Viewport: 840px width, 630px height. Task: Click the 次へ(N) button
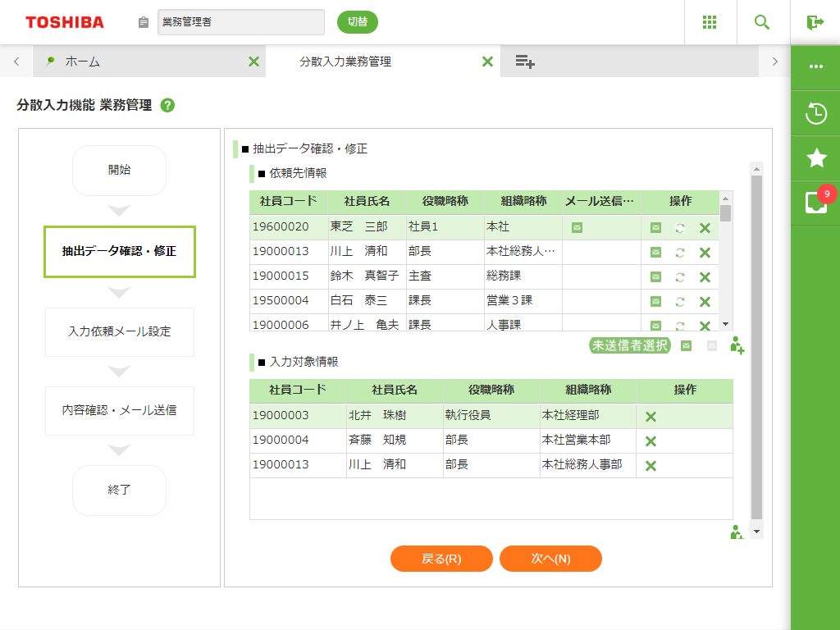[550, 559]
